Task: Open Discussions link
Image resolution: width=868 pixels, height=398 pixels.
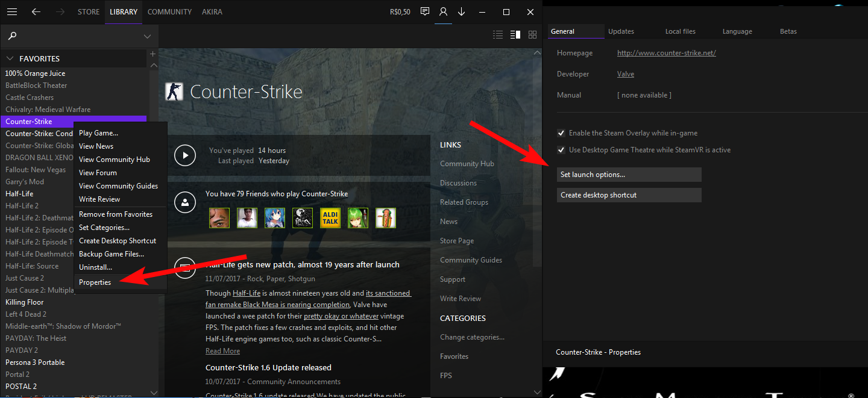Action: pos(458,183)
